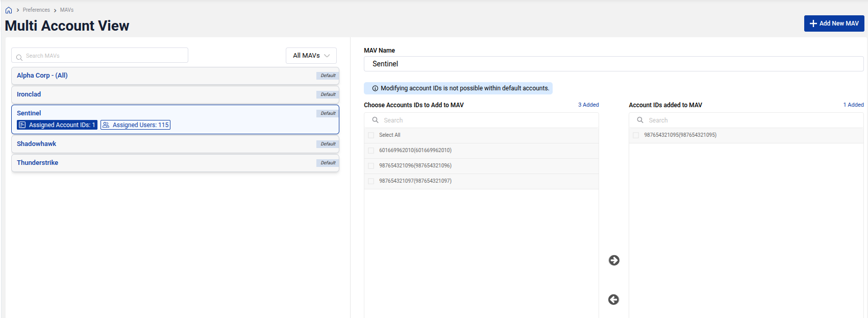Go to Preferences in breadcrumb
The image size is (868, 318).
(x=36, y=10)
